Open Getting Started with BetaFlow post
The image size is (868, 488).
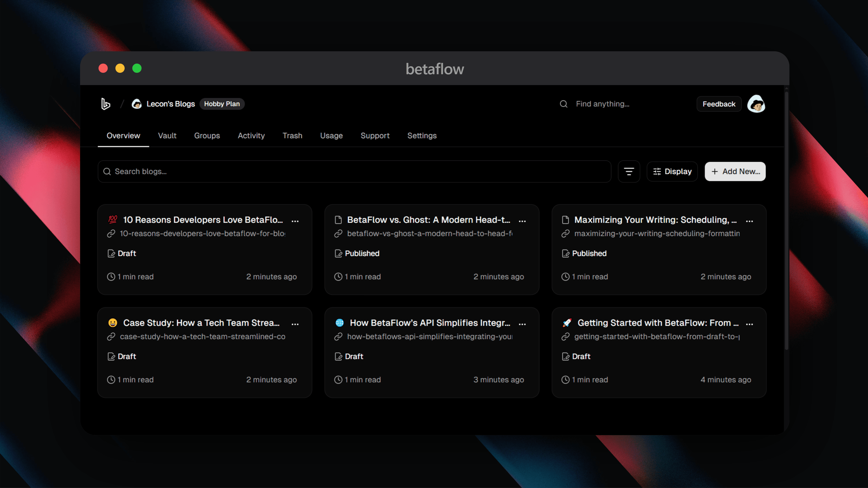[x=658, y=323]
